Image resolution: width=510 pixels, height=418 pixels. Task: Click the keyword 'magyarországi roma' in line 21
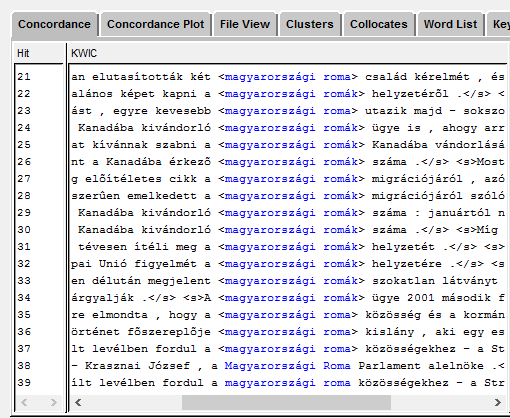288,77
